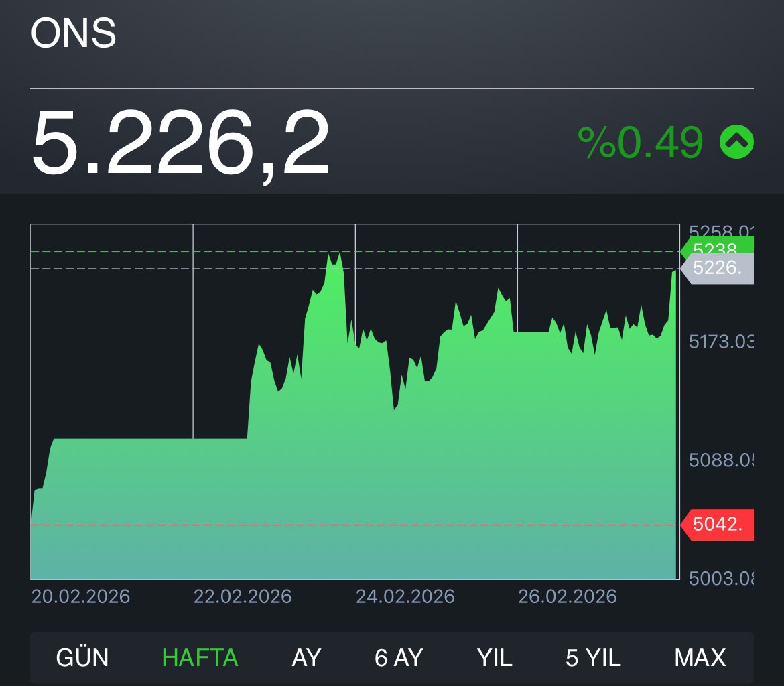Choose the 6 AY range tab
The height and width of the screenshot is (686, 784).
tap(399, 657)
